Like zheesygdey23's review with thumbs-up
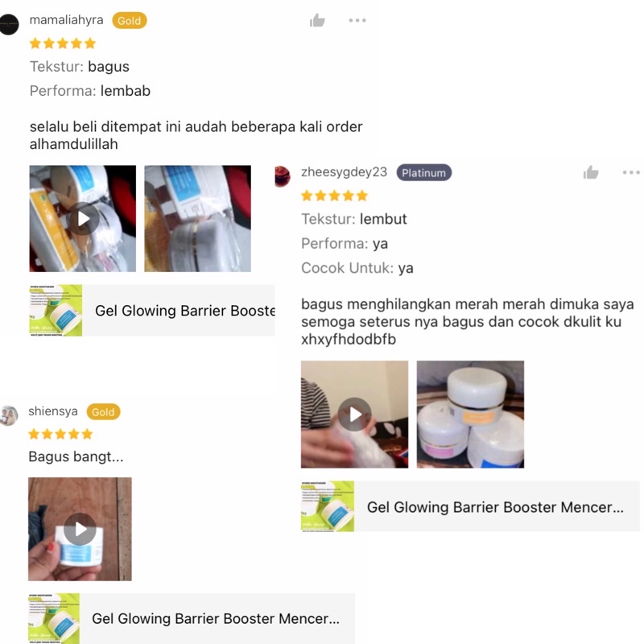 pyautogui.click(x=591, y=172)
